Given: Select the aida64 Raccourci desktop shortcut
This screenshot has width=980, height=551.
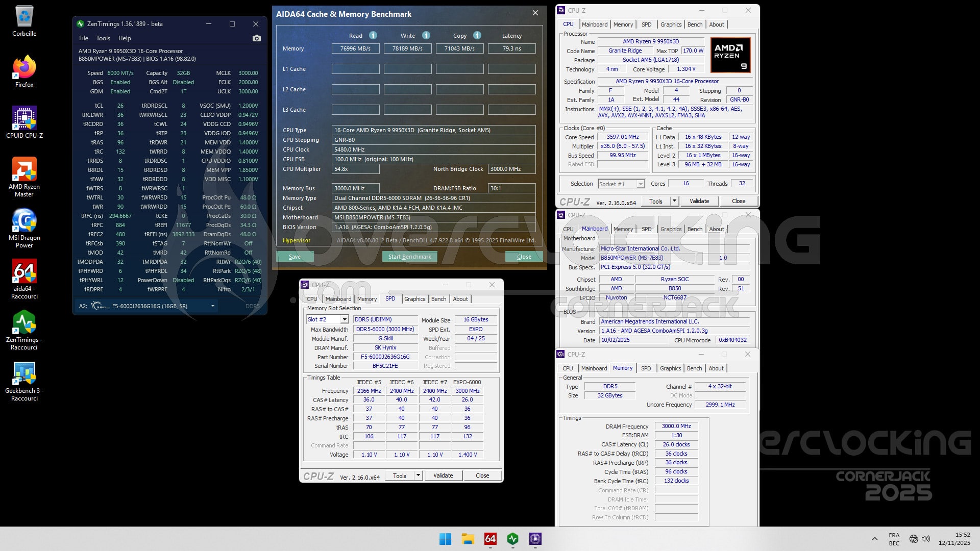Looking at the screenshot, I should coord(24,279).
